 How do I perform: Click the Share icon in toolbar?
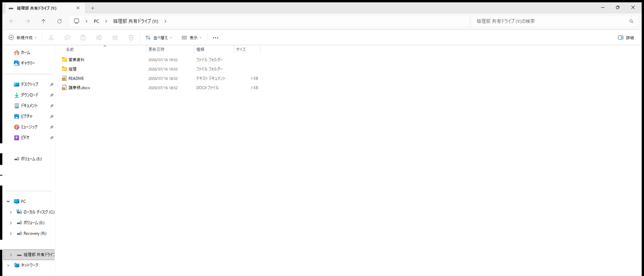tap(115, 38)
